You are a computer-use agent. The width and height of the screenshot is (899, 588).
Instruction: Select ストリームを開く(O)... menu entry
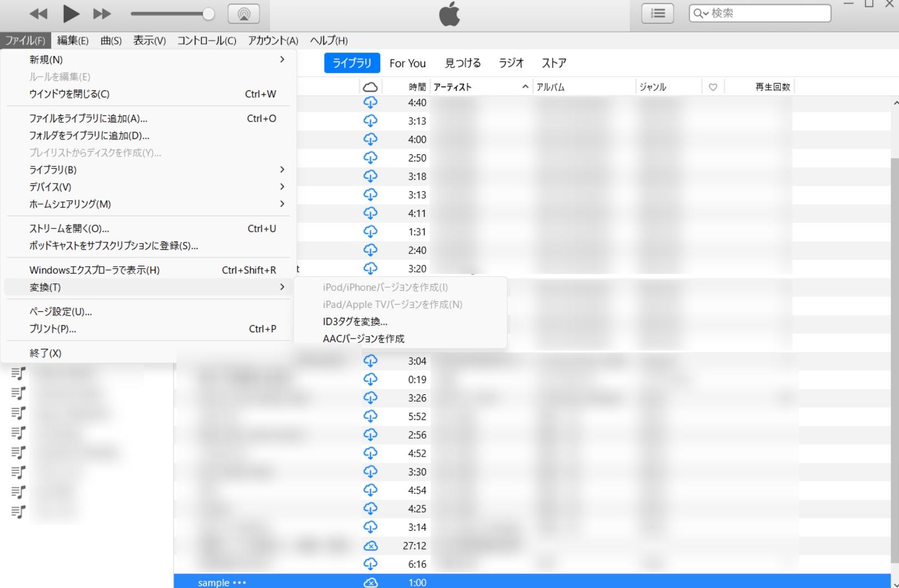point(149,229)
